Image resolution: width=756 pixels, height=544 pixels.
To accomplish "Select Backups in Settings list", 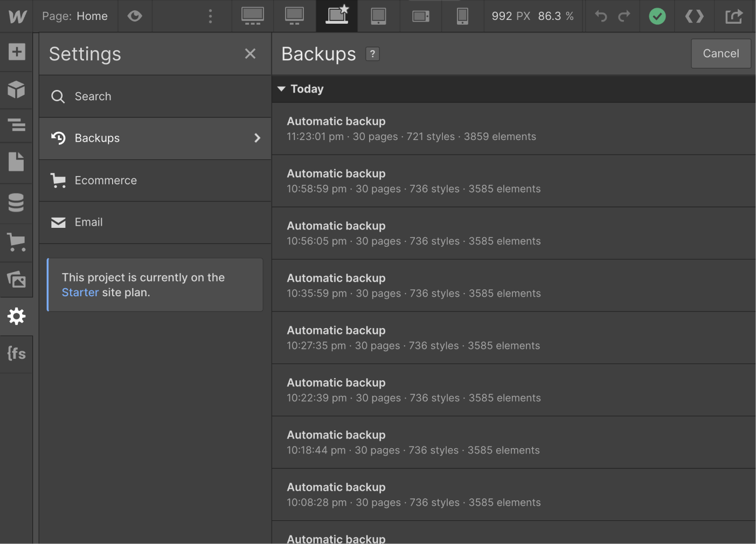I will tap(155, 138).
